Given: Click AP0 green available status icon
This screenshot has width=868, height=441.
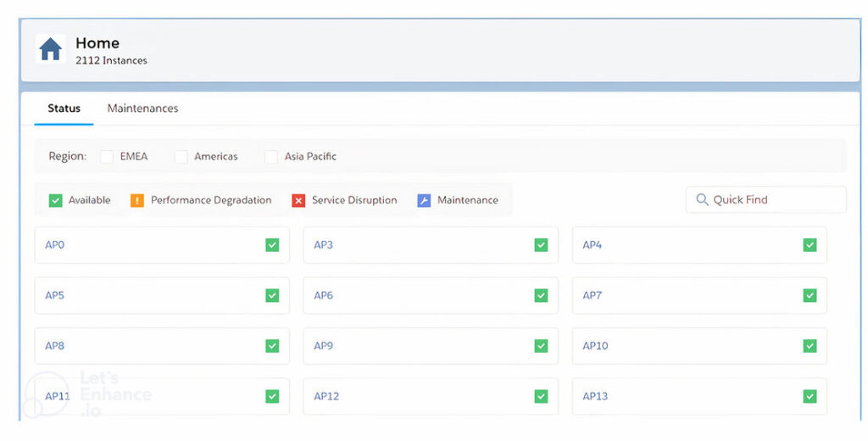Looking at the screenshot, I should pos(272,245).
